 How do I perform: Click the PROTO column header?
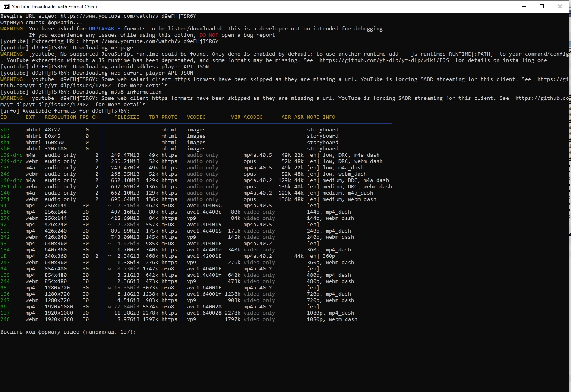click(x=169, y=117)
